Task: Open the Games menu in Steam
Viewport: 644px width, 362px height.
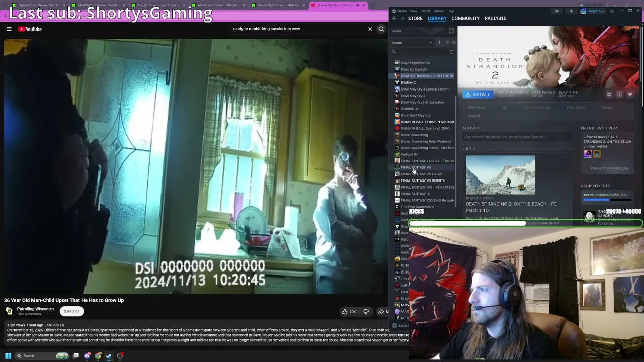Action: click(x=439, y=11)
